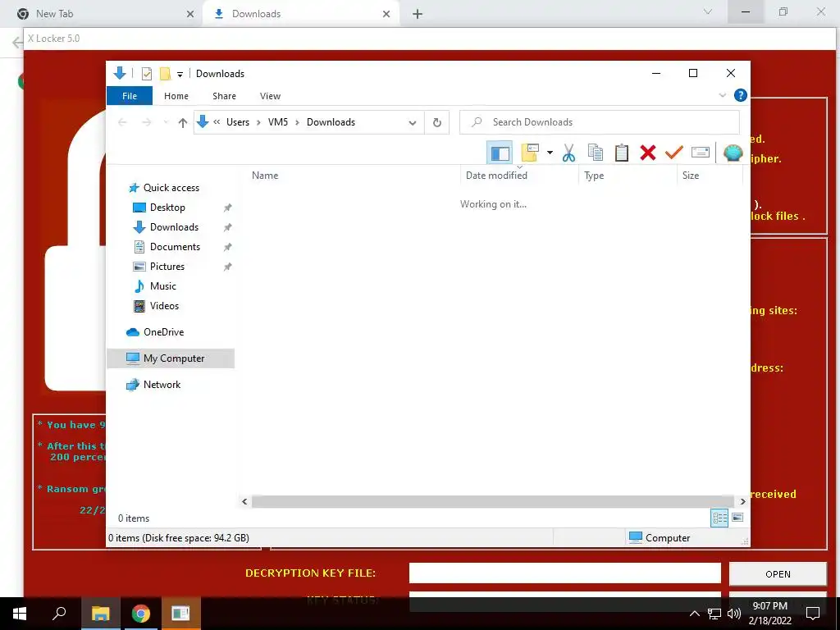The image size is (840, 630).
Task: Open Documents in navigation pane
Action: (175, 247)
